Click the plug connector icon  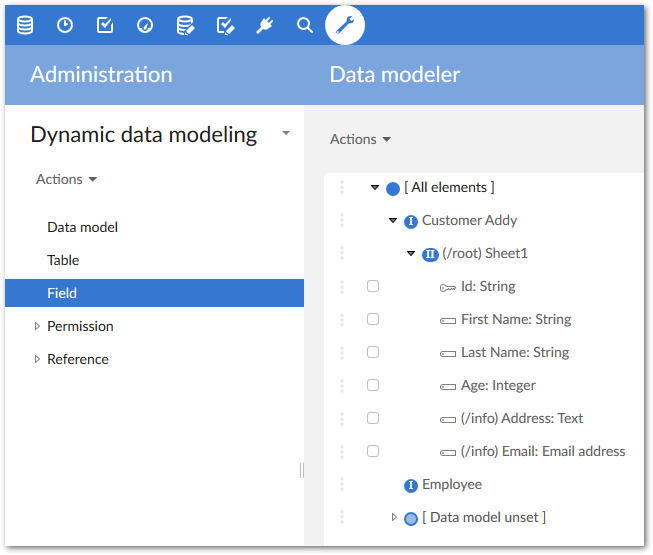pos(265,25)
